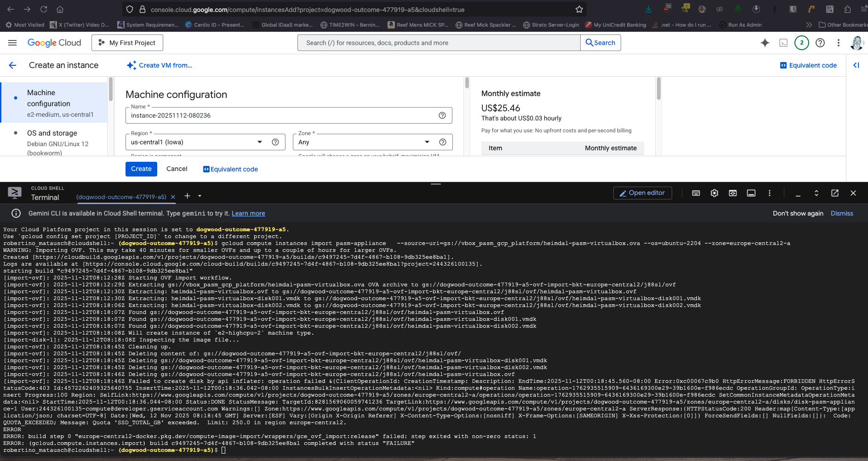The image size is (868, 461).
Task: Click the configuration form scrollbar
Action: 467,83
